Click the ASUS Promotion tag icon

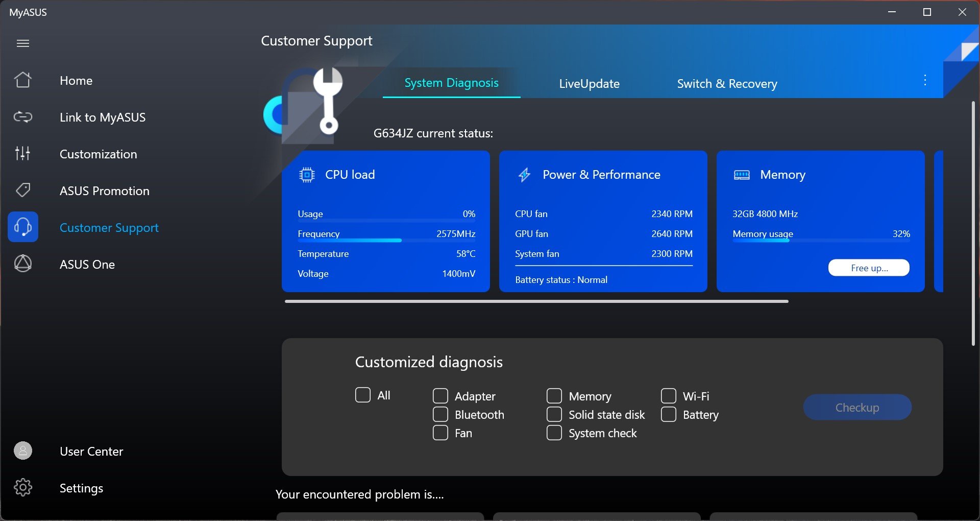tap(23, 191)
